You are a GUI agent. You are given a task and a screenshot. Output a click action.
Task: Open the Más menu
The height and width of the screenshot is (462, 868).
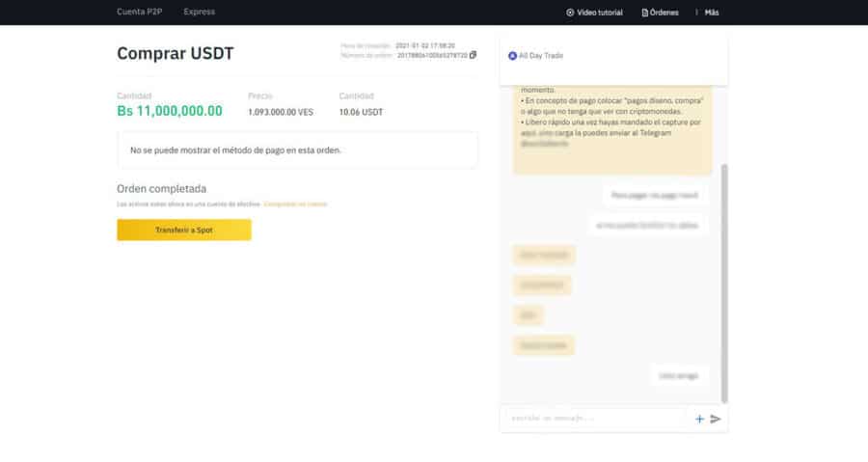click(x=712, y=13)
